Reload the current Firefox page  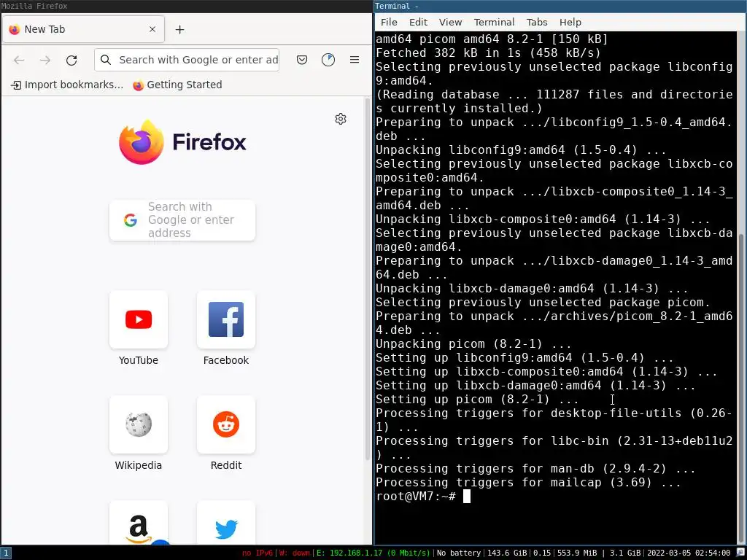[71, 60]
